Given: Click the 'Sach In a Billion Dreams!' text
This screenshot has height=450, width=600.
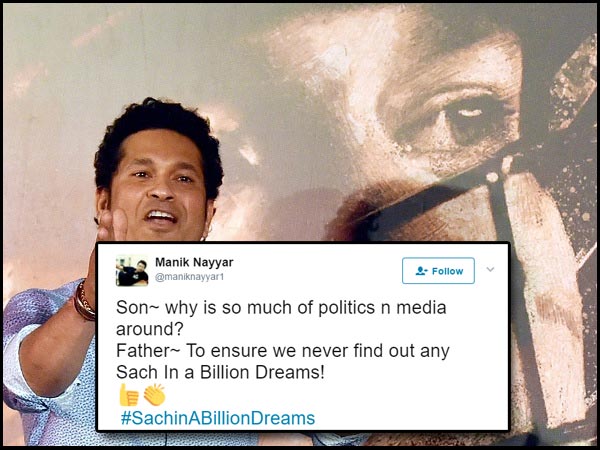Looking at the screenshot, I should pos(220,372).
